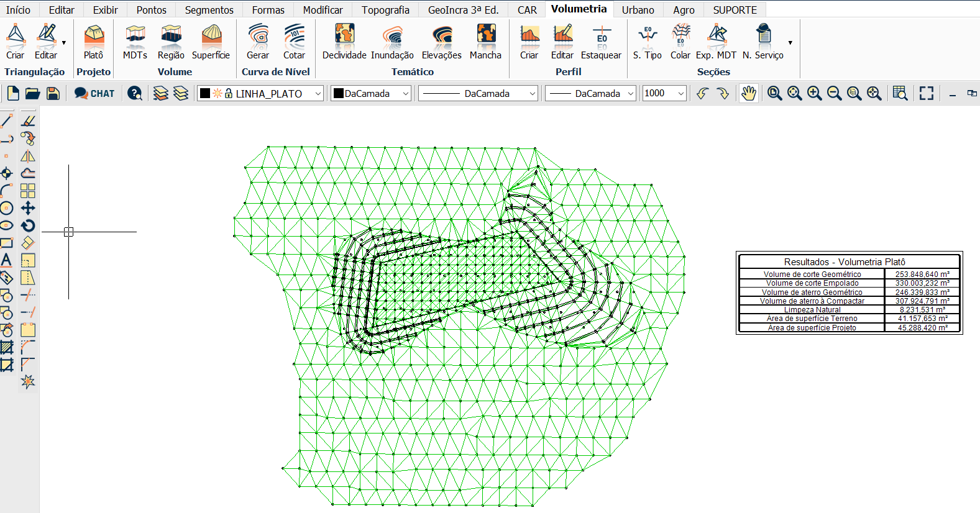The width and height of the screenshot is (980, 513).
Task: Expand the LINHA_PLATO layer dropdown
Action: pyautogui.click(x=318, y=93)
